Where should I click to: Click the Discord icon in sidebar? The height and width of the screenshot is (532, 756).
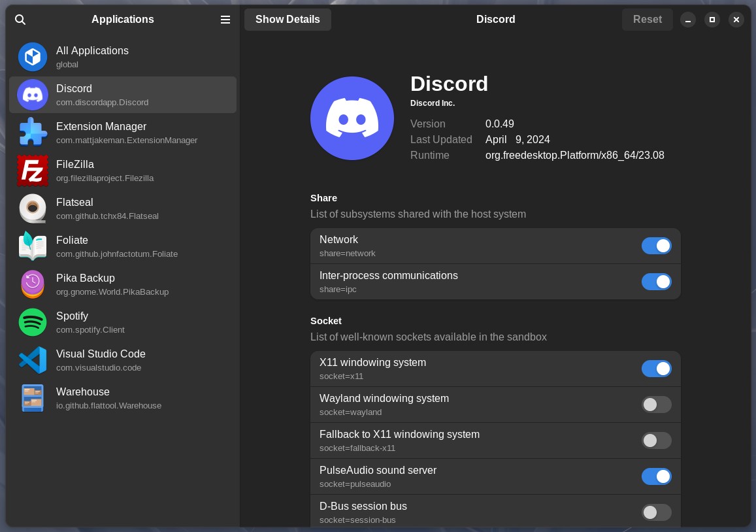(x=33, y=95)
